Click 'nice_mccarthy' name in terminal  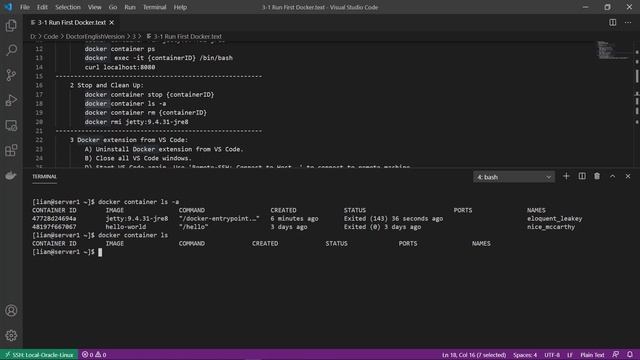(551, 227)
